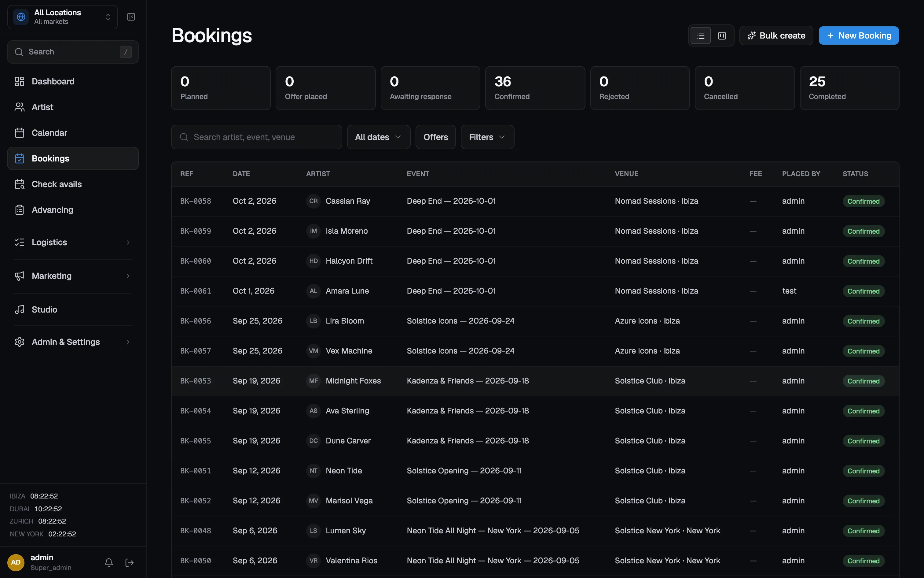The width and height of the screenshot is (924, 578).
Task: Click the magnifier icon in bookings search
Action: (x=184, y=137)
